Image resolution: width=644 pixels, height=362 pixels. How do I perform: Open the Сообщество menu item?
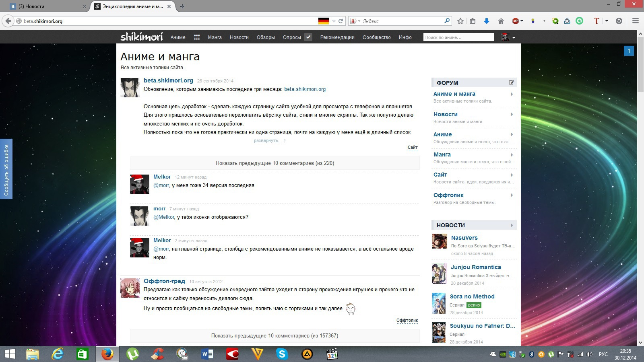pos(376,37)
